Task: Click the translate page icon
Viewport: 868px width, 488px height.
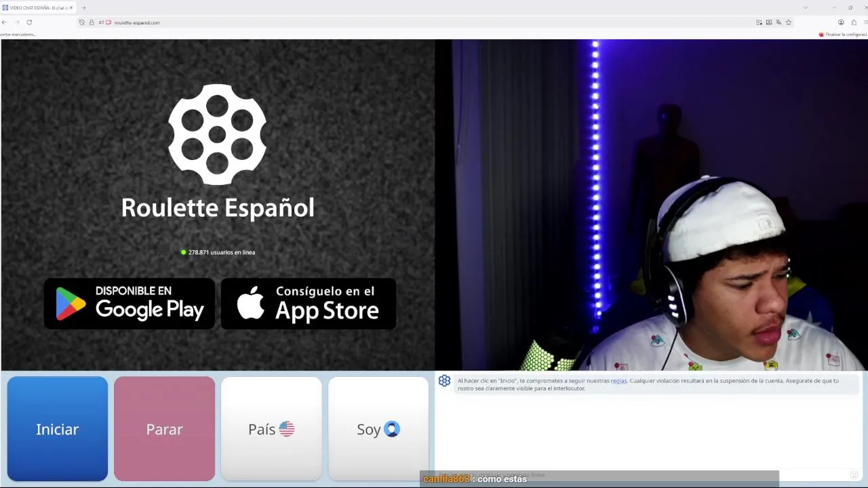Action: [778, 22]
